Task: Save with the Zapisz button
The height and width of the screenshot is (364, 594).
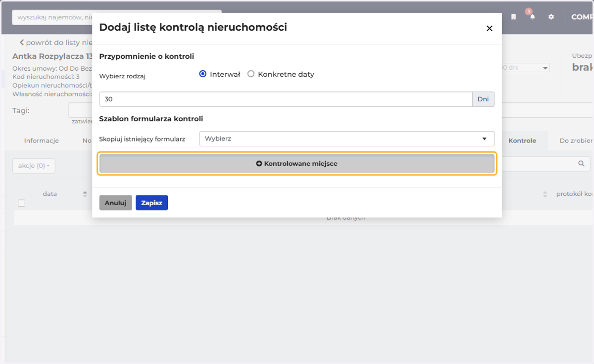Action: 151,203
